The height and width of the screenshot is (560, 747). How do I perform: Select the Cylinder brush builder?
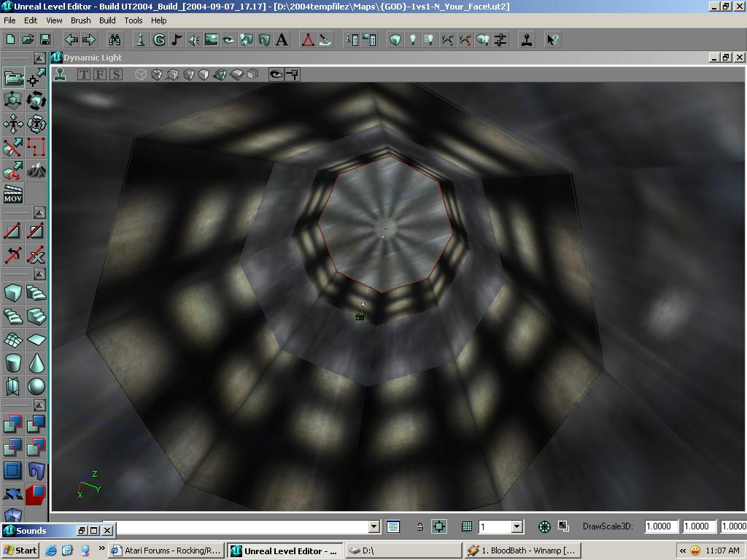pos(12,362)
